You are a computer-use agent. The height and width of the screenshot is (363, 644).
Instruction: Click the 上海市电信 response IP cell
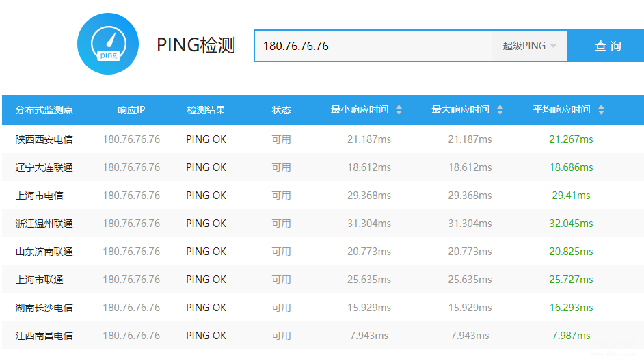coord(131,196)
